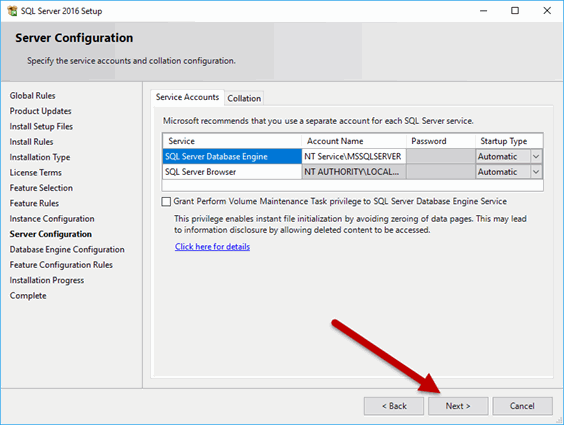Viewport: 564px width, 425px height.
Task: Click the Password field for Database Engine
Action: [441, 156]
